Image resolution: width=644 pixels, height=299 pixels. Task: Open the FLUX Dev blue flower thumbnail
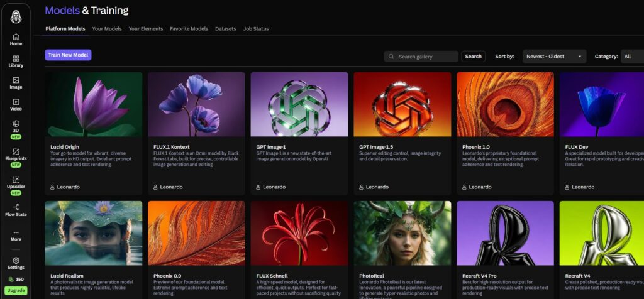click(602, 104)
